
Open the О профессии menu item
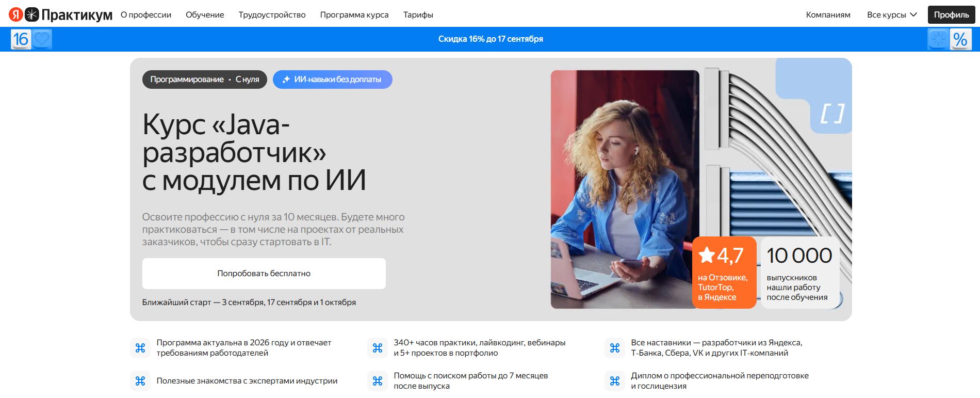[146, 14]
